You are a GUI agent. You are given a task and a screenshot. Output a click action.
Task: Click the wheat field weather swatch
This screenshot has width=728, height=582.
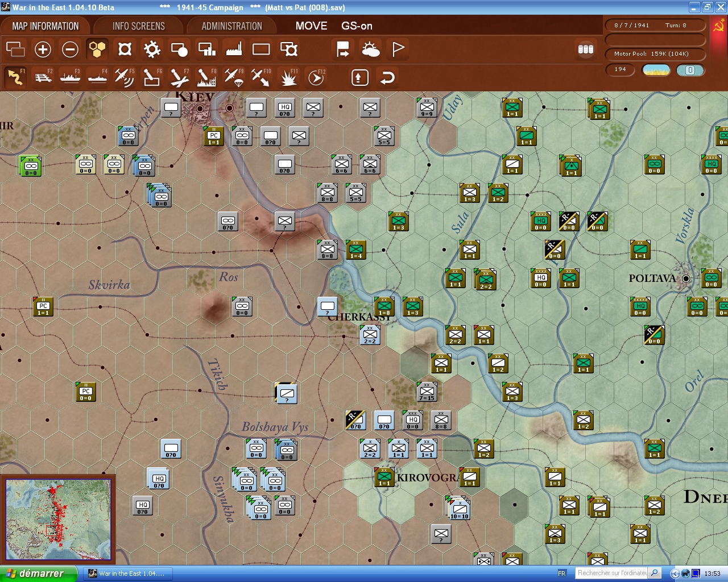click(x=656, y=70)
